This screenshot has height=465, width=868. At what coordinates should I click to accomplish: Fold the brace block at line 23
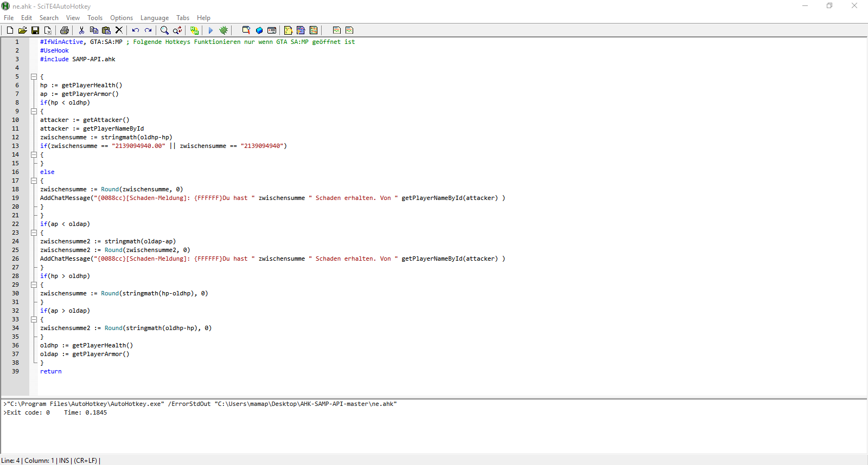point(34,232)
